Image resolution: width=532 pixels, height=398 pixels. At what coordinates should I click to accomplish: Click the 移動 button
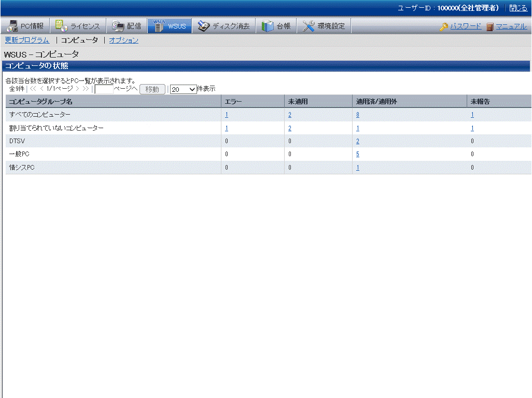[152, 89]
